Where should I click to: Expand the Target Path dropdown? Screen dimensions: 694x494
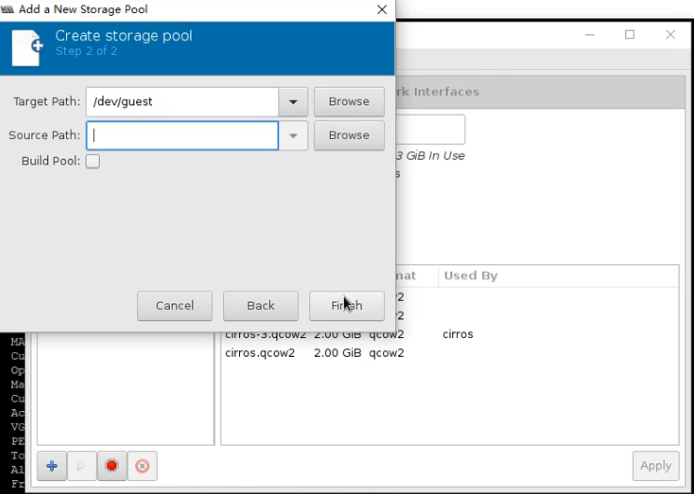293,102
